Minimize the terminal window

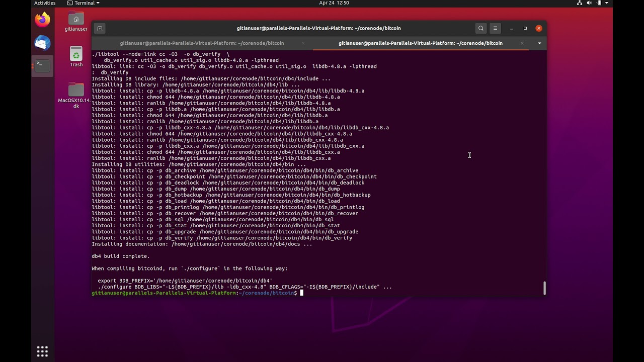pos(512,28)
